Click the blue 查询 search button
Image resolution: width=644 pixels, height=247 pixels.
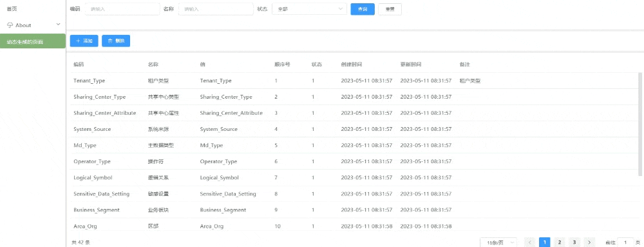click(362, 9)
